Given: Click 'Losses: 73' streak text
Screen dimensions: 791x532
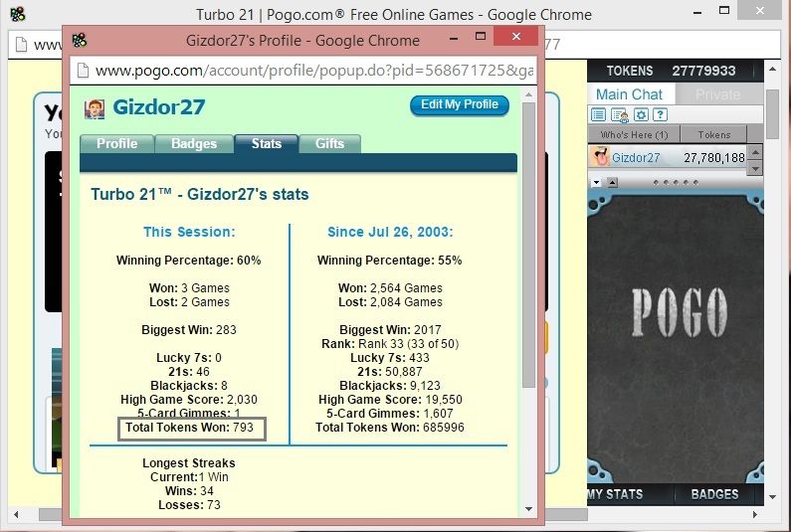Looking at the screenshot, I should coord(189,505).
